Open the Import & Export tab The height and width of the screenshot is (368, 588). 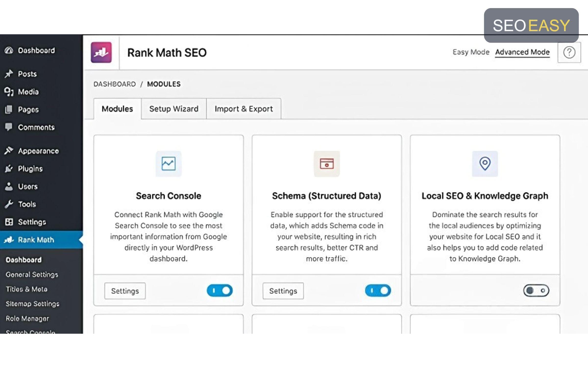tap(244, 109)
